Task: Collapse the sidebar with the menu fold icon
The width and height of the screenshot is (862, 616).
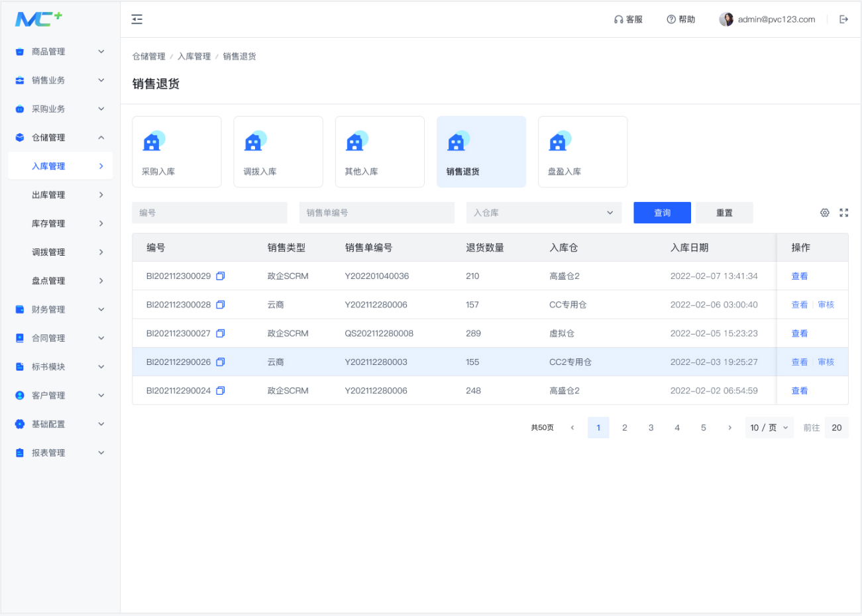Action: pos(137,19)
